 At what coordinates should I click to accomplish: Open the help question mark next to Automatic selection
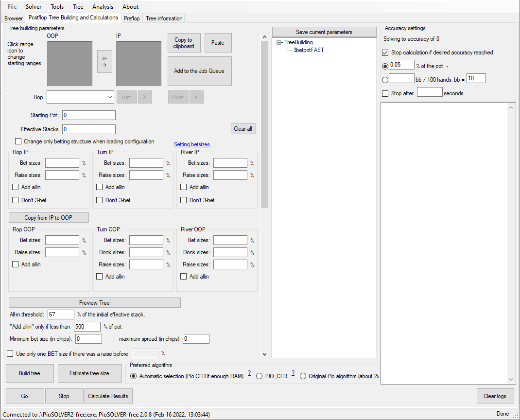pos(249,373)
